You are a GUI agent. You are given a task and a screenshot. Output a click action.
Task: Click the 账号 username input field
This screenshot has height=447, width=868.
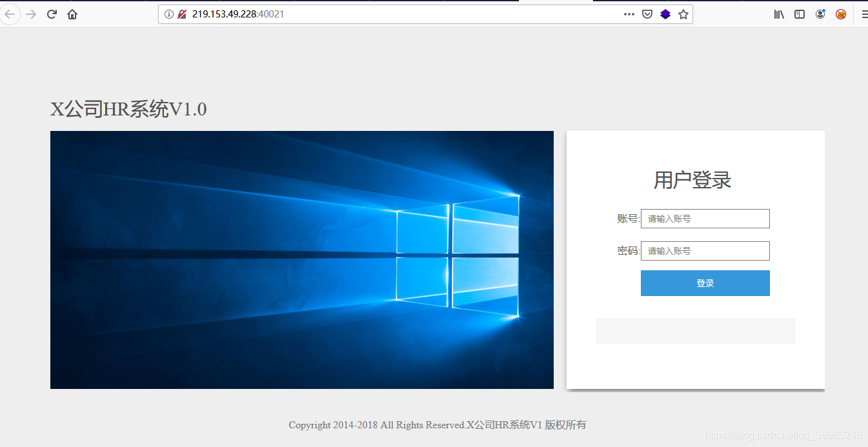705,219
